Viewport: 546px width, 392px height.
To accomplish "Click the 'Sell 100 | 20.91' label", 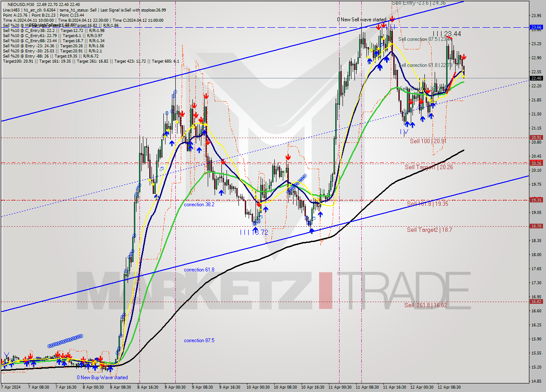I will pos(428,141).
